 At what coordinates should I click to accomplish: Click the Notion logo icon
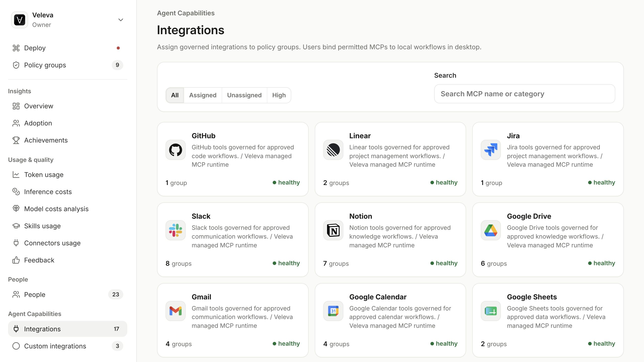coord(333,231)
